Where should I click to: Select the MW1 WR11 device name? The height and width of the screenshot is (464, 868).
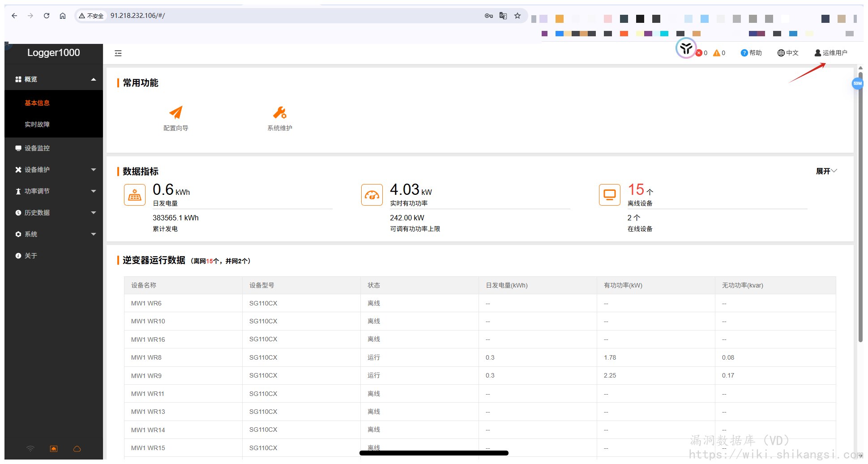(148, 394)
